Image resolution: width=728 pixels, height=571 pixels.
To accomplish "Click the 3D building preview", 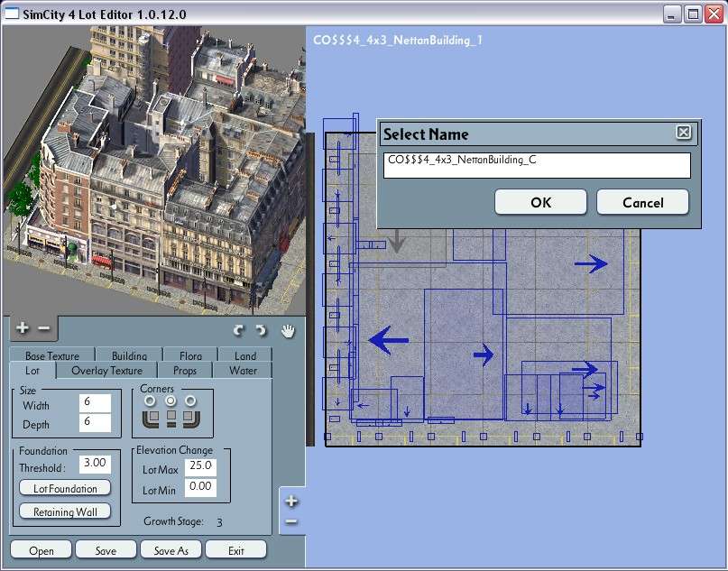I will click(x=153, y=170).
